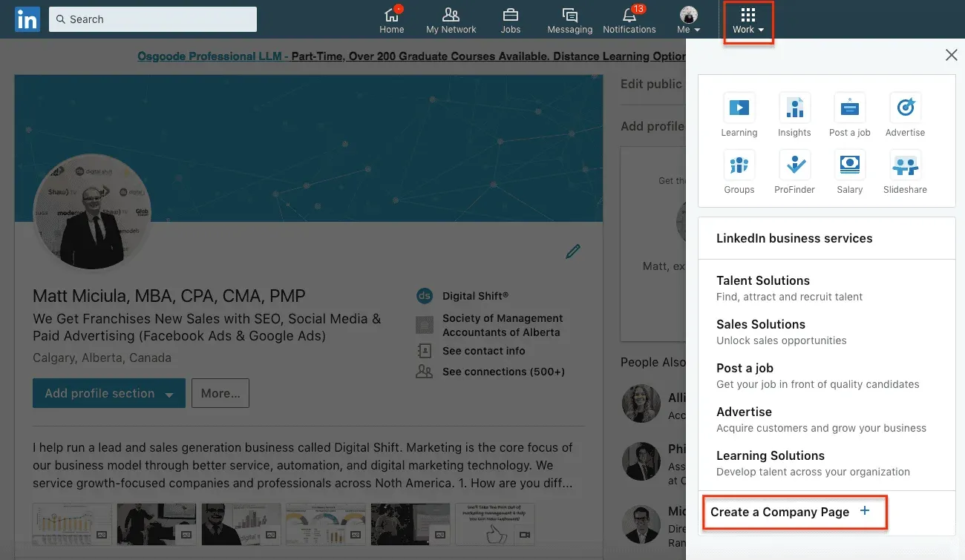Click inside the Search field
This screenshot has height=560, width=965.
click(152, 19)
